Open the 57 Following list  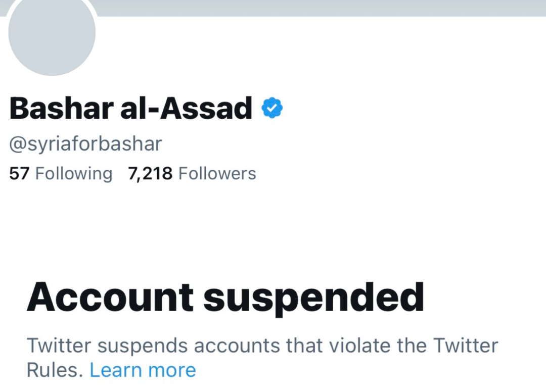pyautogui.click(x=61, y=174)
